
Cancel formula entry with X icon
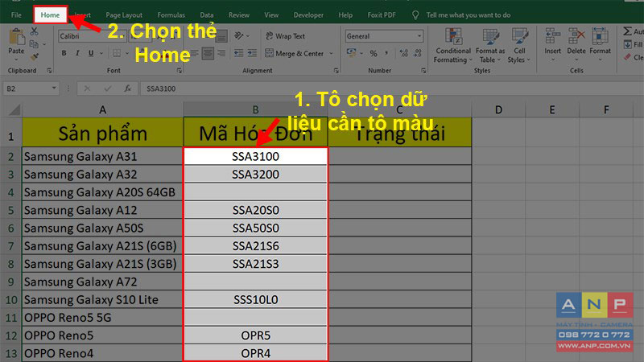coord(87,88)
